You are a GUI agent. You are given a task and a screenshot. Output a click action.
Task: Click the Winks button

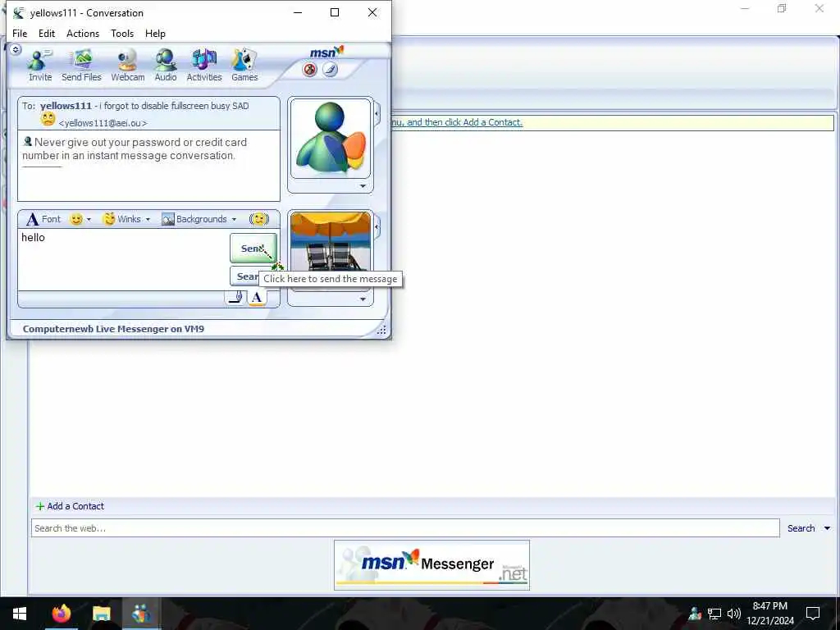[x=121, y=219]
